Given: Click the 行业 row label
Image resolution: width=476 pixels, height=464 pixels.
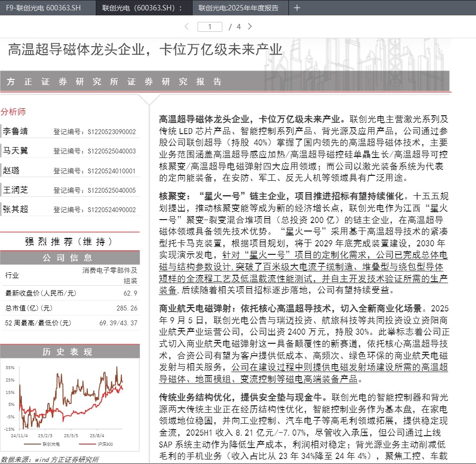Looking at the screenshot, I should click(x=12, y=275).
